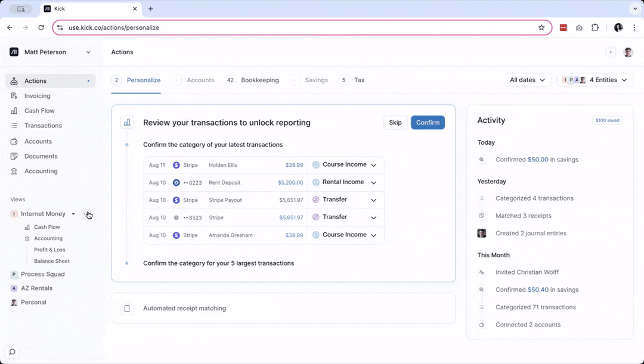644x364 pixels.
Task: Open the user profile avatar
Action: (628, 52)
